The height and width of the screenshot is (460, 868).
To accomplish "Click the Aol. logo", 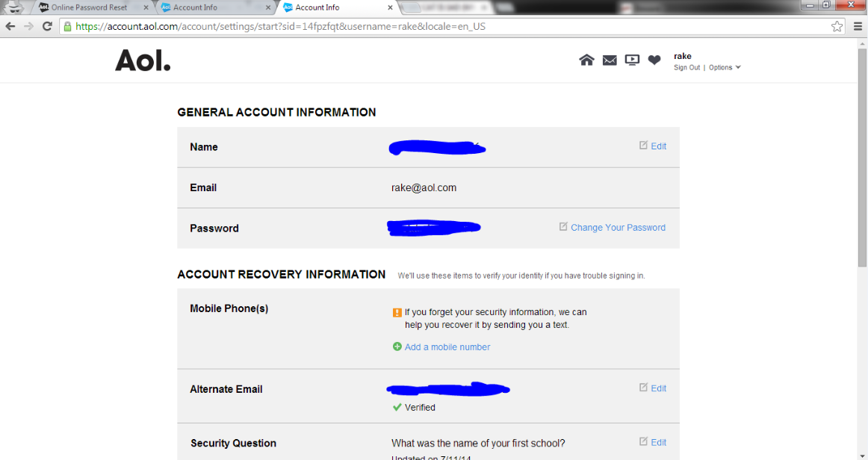I will 143,60.
